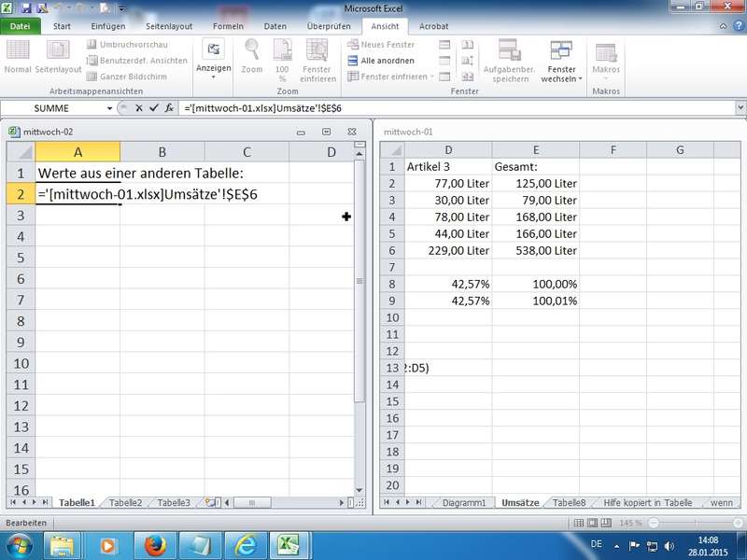Open the Datei menu tab
This screenshot has height=560, width=747.
click(19, 26)
